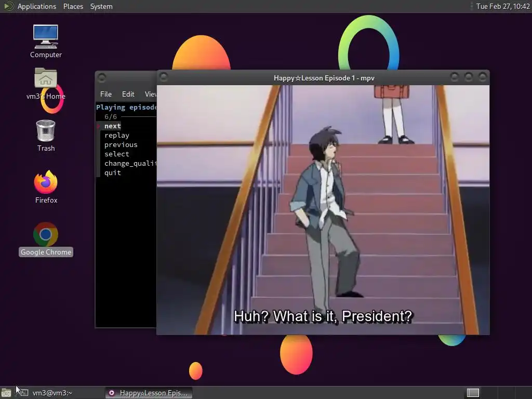Click the 6/6 counter in terminal
532x399 pixels.
point(111,117)
